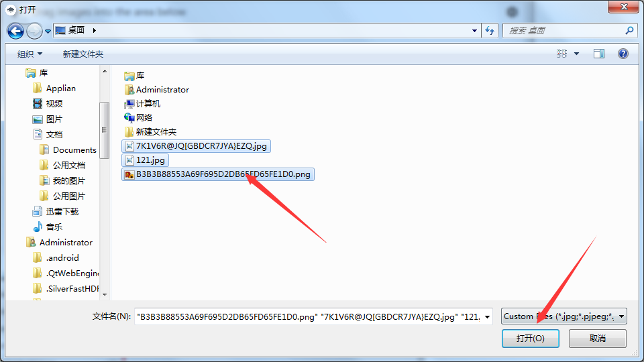Screen dimensions: 644x362
Task: Click the 打开(O) button
Action: coord(530,338)
